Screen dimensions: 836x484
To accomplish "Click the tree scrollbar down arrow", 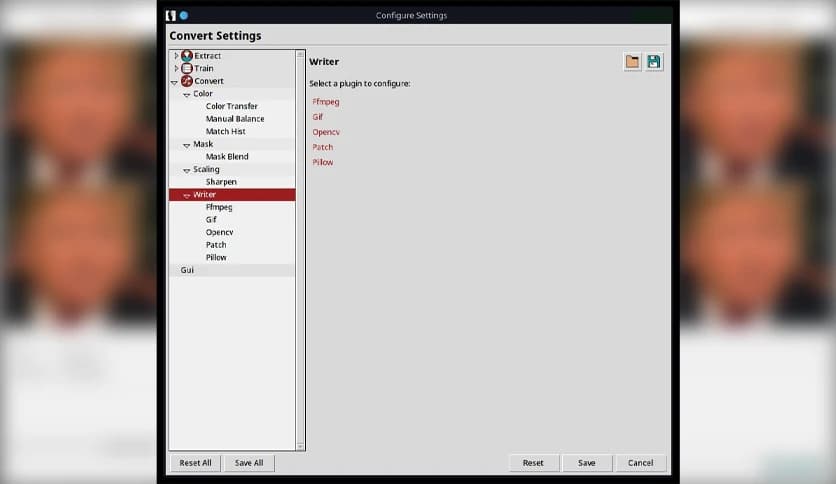I will pyautogui.click(x=300, y=446).
